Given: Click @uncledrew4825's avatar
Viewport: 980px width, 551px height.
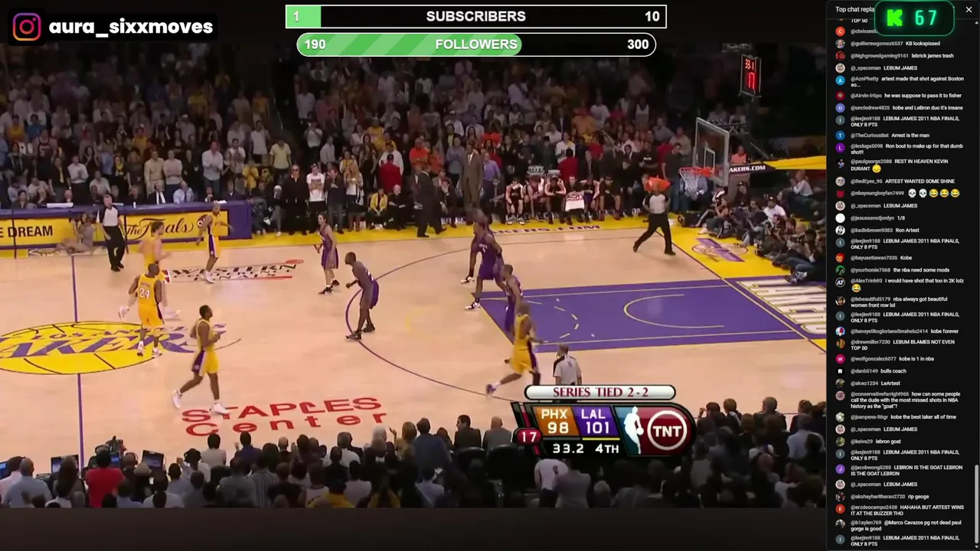Looking at the screenshot, I should [x=840, y=108].
